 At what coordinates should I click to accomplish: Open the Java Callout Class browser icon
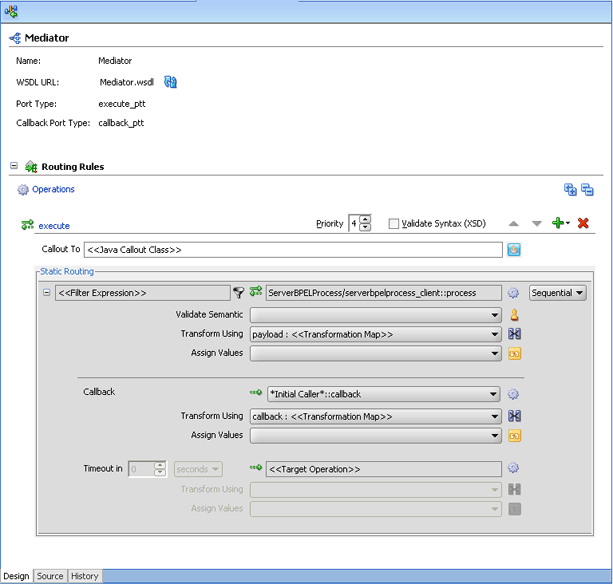[514, 249]
